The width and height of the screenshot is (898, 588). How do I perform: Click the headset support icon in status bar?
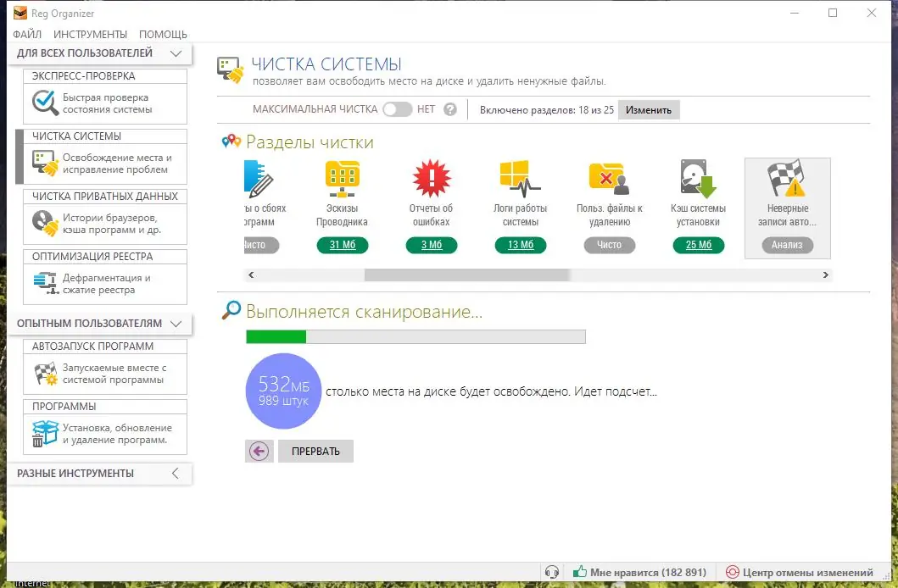[551, 572]
